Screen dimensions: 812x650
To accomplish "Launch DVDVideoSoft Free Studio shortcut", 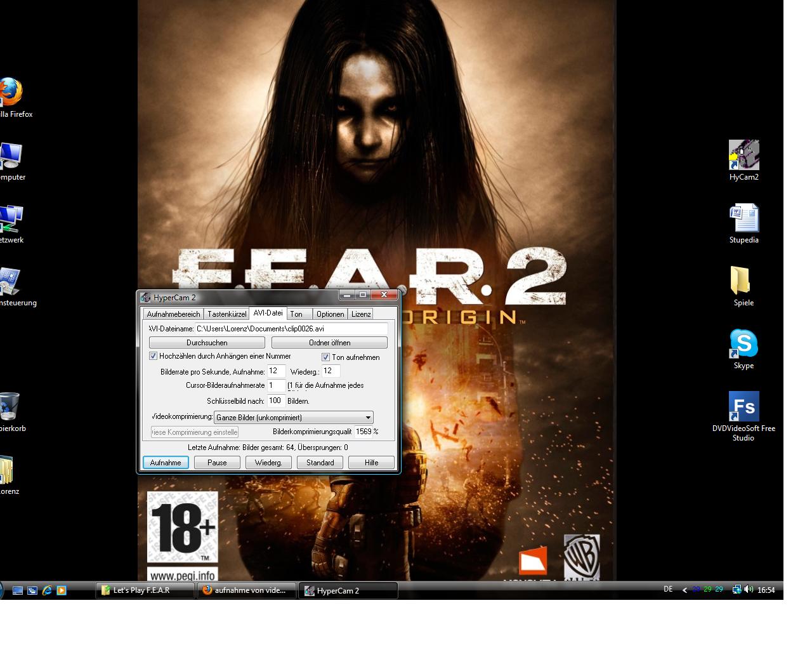I will click(743, 416).
